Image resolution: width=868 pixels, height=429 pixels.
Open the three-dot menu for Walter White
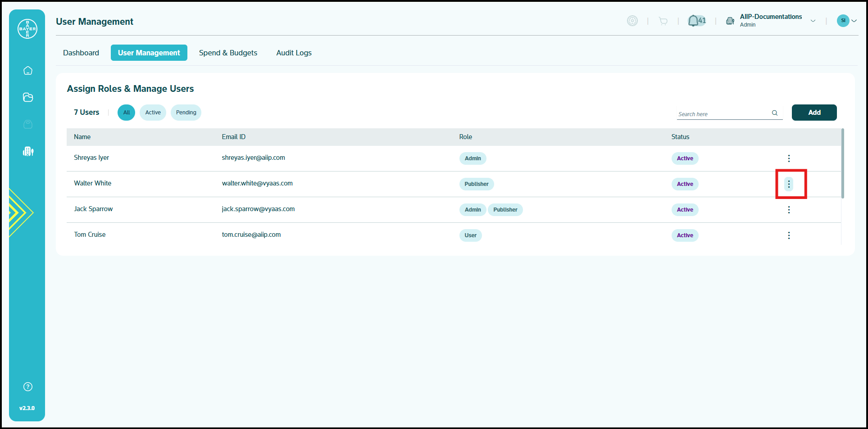point(789,184)
